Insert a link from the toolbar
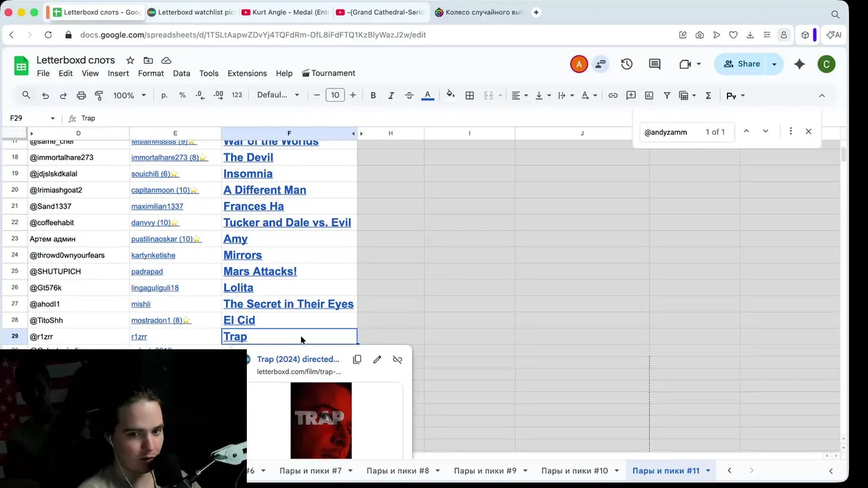 click(613, 96)
